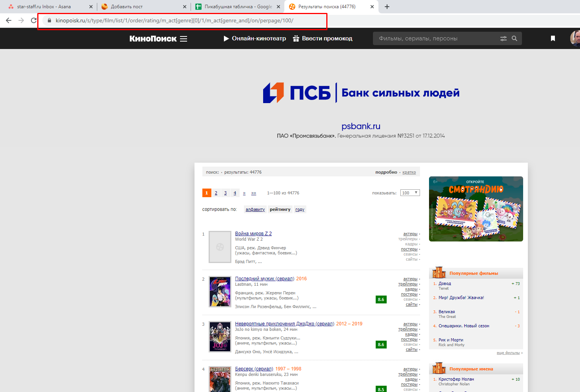Viewport: 580px width, 392px height.
Task: Open Берсерк (сериал) link
Action: pos(254,369)
